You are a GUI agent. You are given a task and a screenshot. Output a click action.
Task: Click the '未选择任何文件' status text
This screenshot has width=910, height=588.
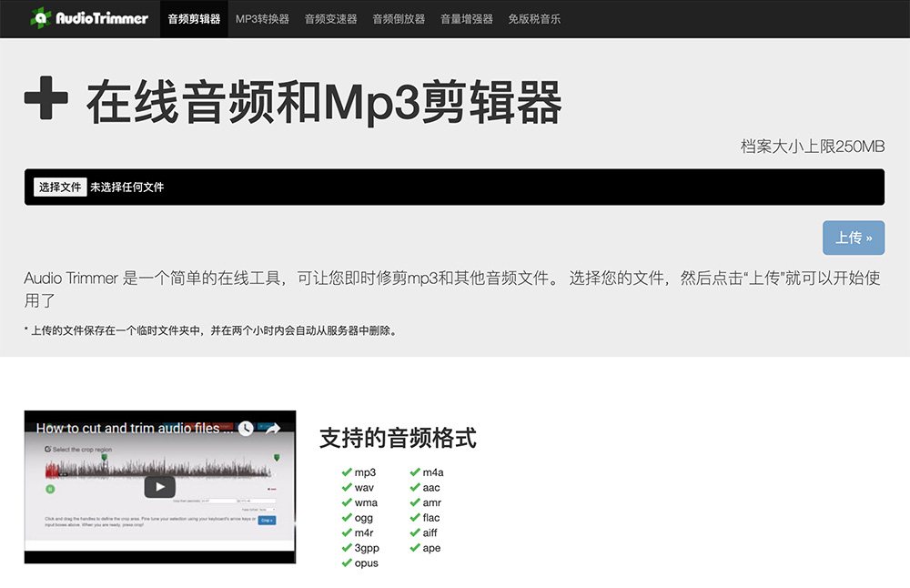tap(127, 187)
